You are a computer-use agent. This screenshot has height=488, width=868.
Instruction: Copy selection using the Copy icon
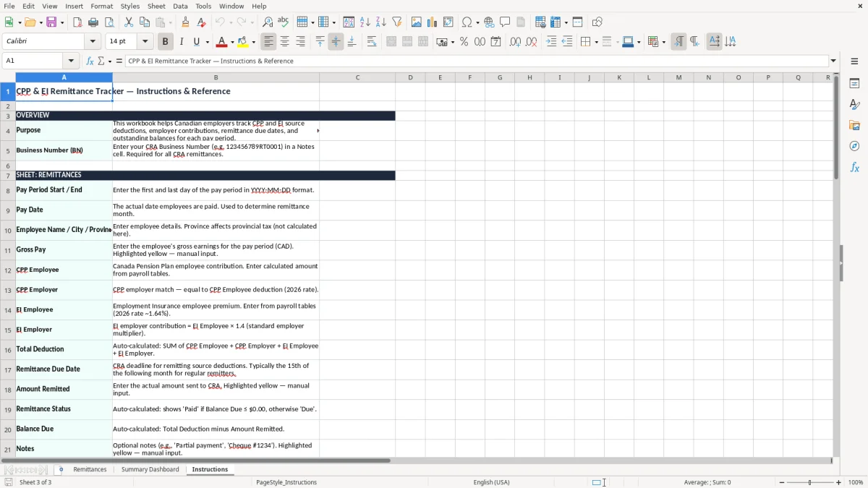click(144, 22)
